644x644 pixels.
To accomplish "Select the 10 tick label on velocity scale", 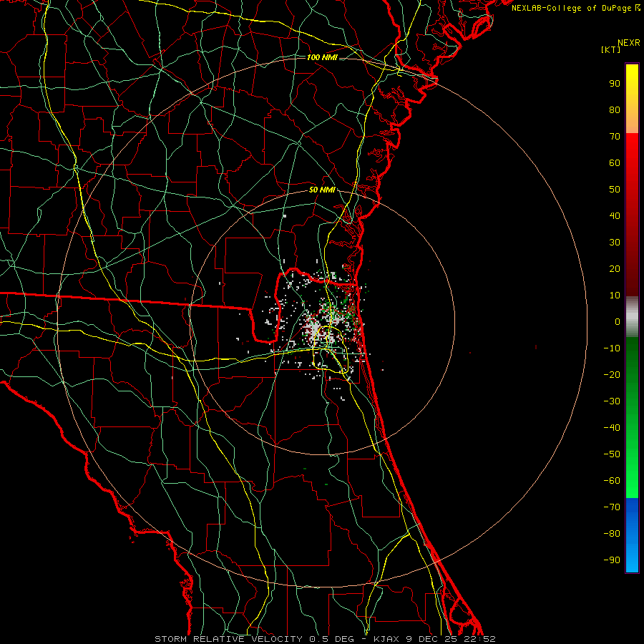I will coord(615,296).
